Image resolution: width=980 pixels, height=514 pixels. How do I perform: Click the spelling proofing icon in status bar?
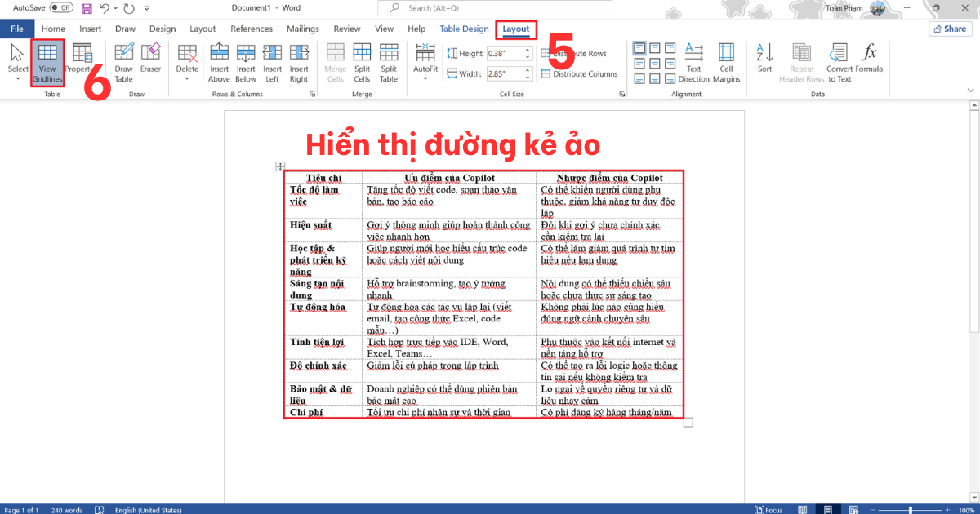pyautogui.click(x=99, y=510)
